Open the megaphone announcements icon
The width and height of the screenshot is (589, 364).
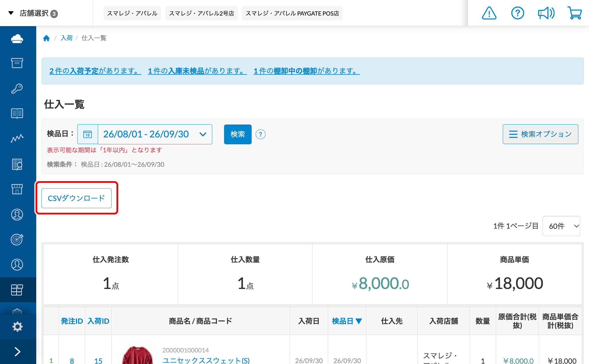coord(546,13)
